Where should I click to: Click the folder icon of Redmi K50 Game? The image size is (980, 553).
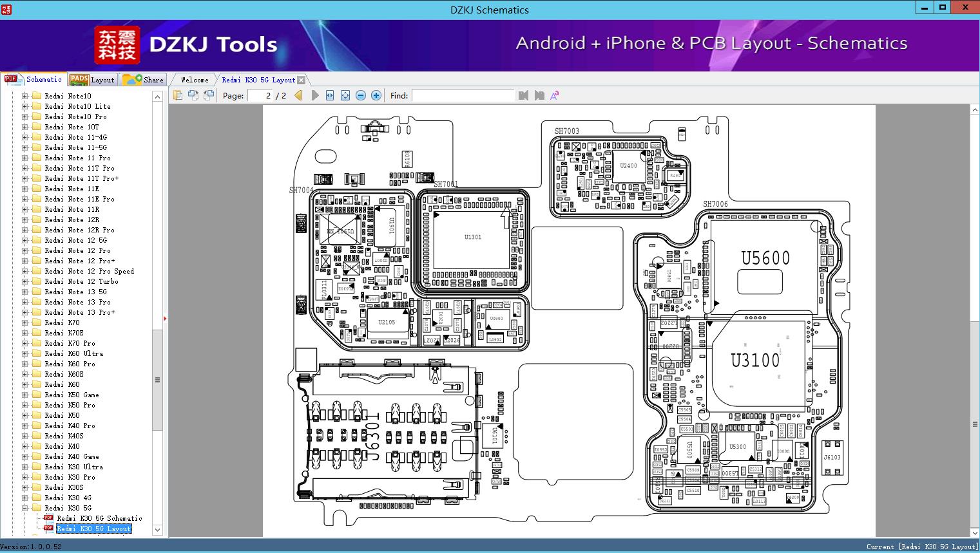[x=37, y=395]
